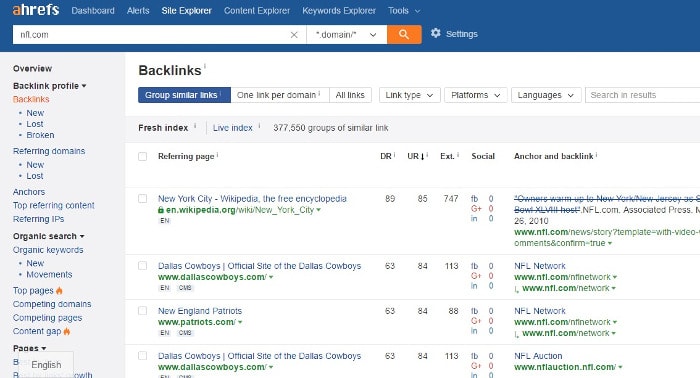This screenshot has height=378, width=700.
Task: Open Languages dropdown
Action: pyautogui.click(x=546, y=95)
